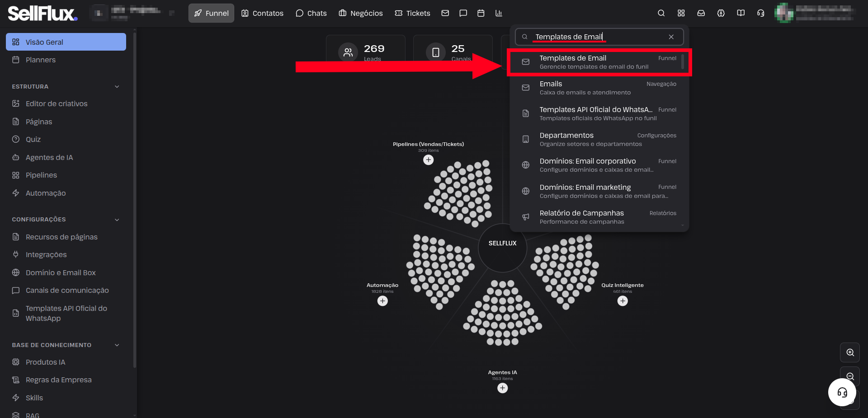Navigate to Pipelines in the sidebar

pyautogui.click(x=66, y=175)
